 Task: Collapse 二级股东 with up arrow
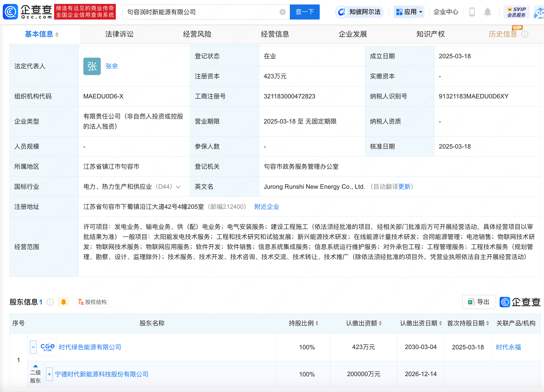click(35, 366)
